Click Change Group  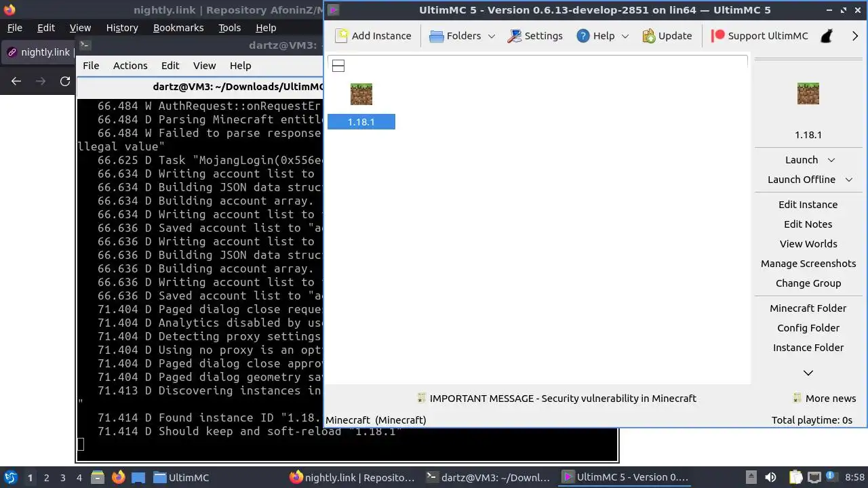(808, 283)
